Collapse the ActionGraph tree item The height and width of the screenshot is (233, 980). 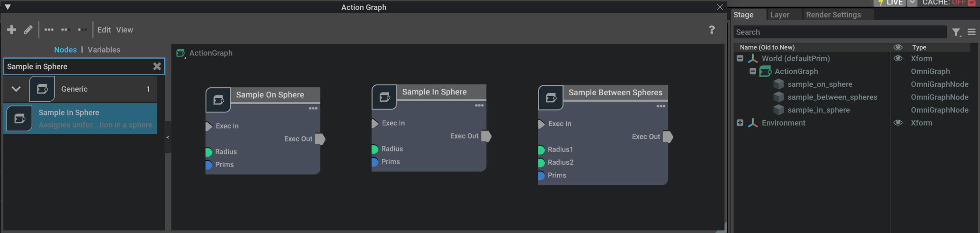pos(753,71)
